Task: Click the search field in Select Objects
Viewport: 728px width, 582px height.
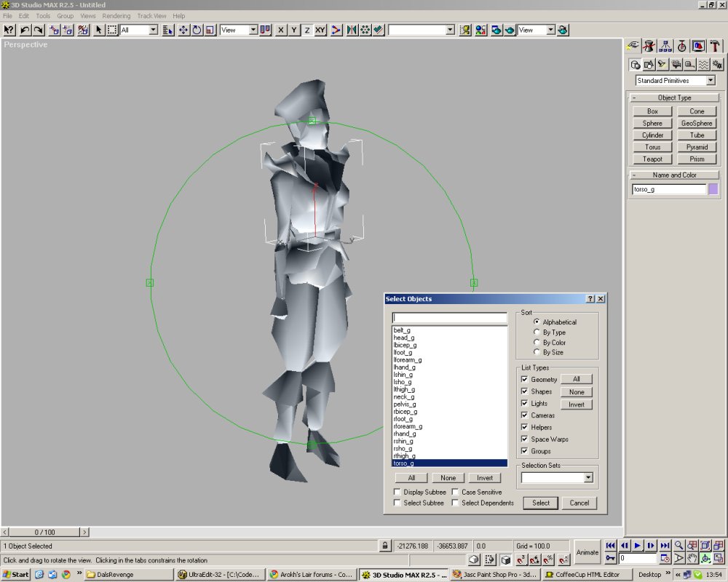Action: tap(449, 317)
